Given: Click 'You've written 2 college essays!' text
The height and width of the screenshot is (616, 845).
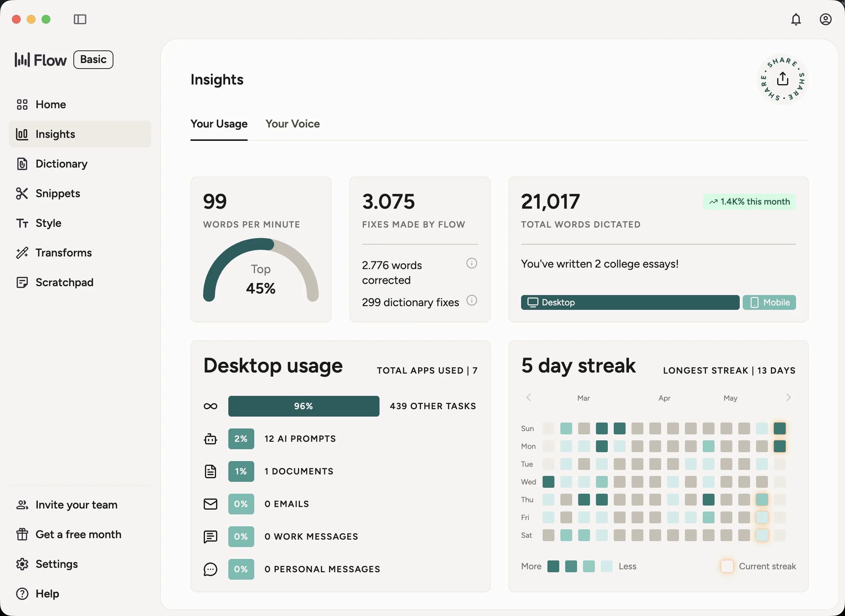Looking at the screenshot, I should click(x=600, y=264).
